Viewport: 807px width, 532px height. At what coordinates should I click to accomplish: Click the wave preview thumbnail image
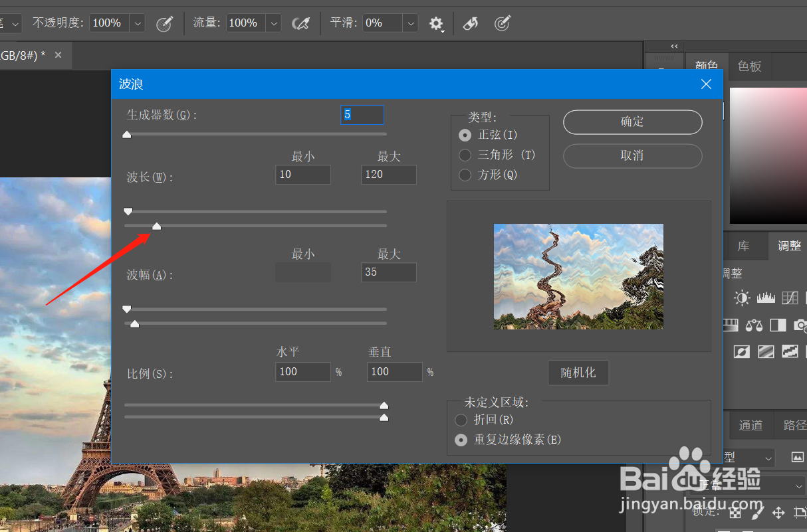(x=578, y=276)
